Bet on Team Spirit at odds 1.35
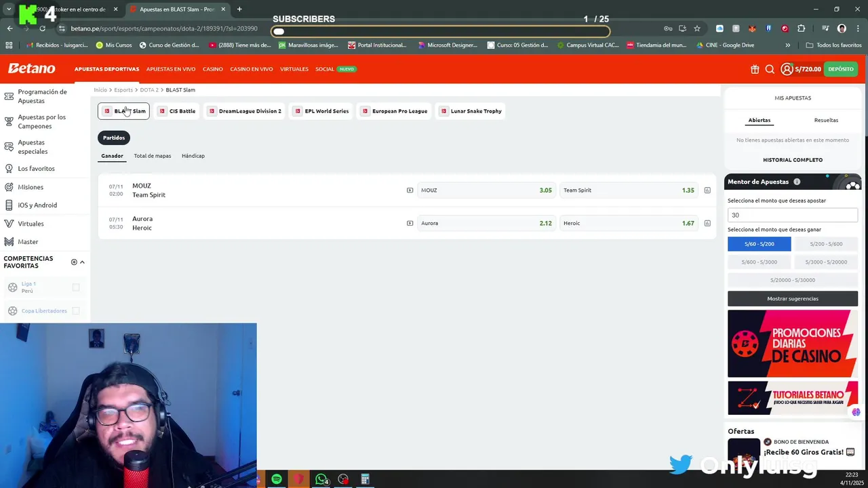Screen dimensions: 868x488 [629, 190]
